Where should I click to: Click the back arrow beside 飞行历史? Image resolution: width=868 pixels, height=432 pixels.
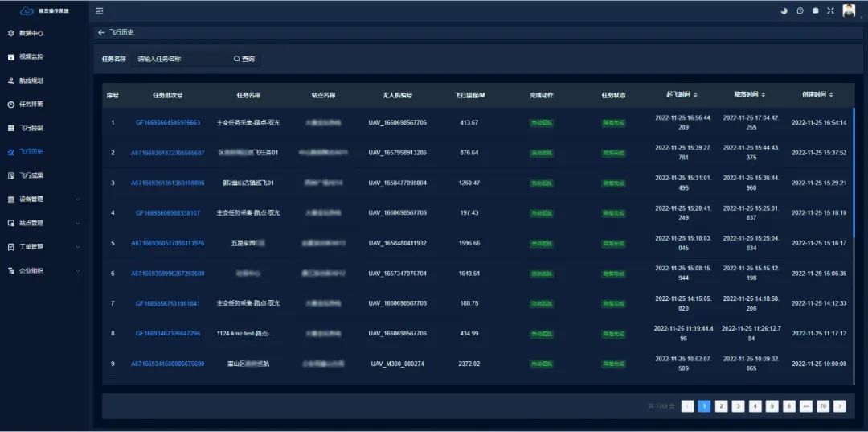coord(101,32)
